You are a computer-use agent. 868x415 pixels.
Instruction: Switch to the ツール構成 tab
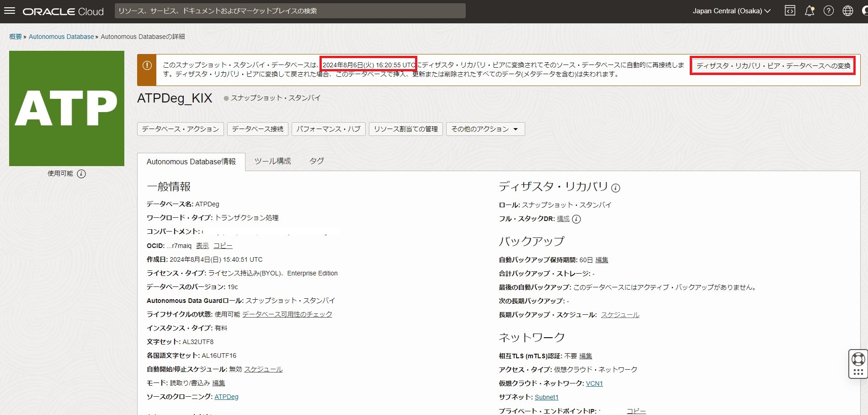click(x=272, y=161)
